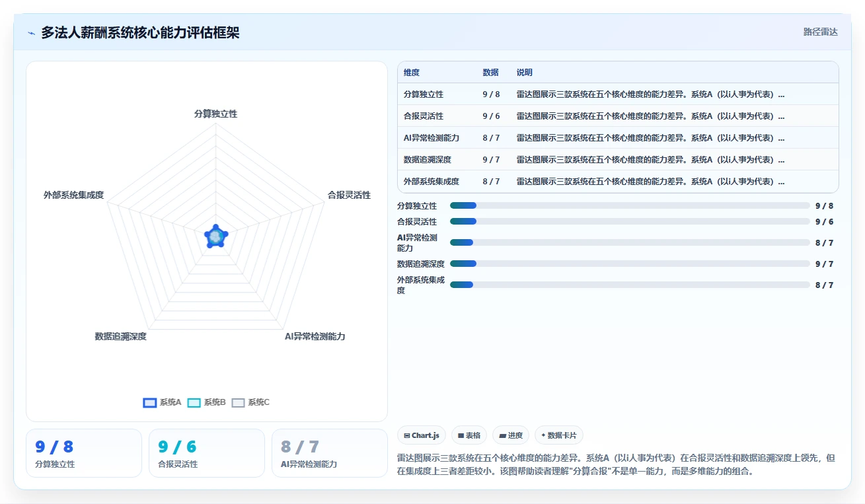Click the 进度 tag chip
Screen dimensions: 865x504
click(511, 435)
